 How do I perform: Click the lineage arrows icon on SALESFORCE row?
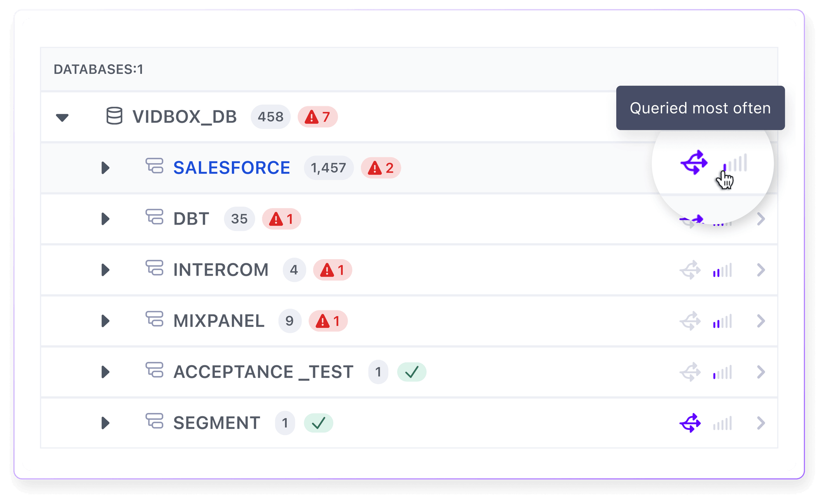[x=695, y=163]
